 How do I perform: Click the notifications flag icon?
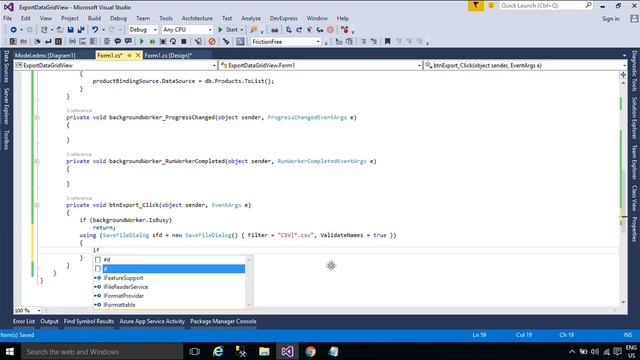point(476,6)
